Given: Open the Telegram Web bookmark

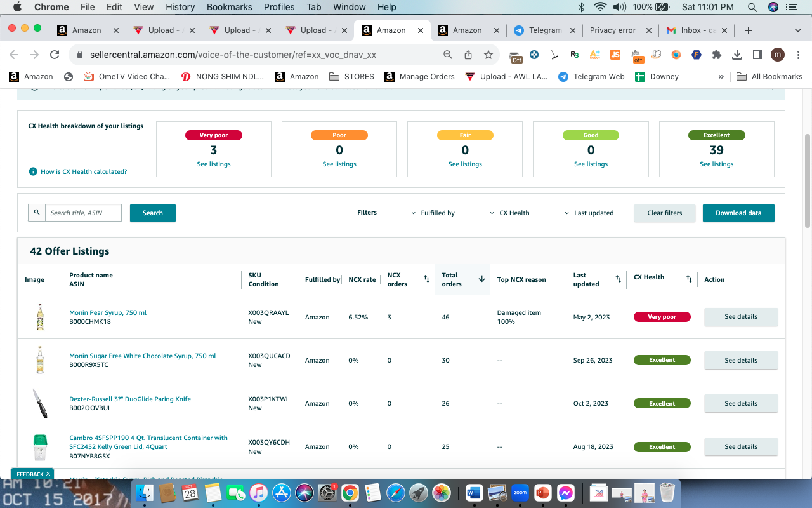Looking at the screenshot, I should (x=591, y=77).
